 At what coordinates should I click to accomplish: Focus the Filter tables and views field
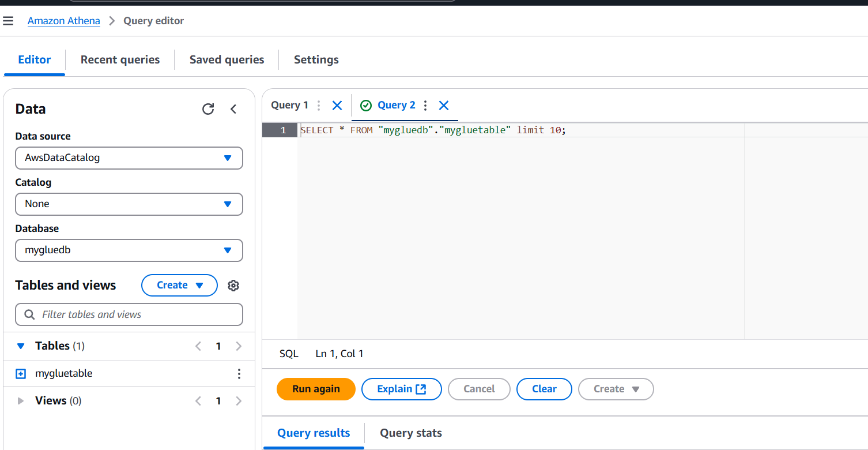129,314
